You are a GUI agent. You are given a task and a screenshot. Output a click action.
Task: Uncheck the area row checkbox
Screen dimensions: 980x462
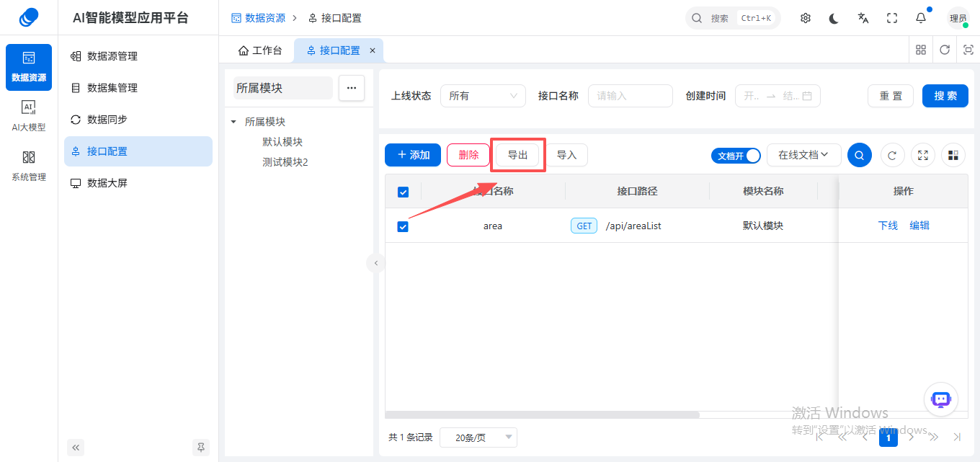[x=403, y=226]
